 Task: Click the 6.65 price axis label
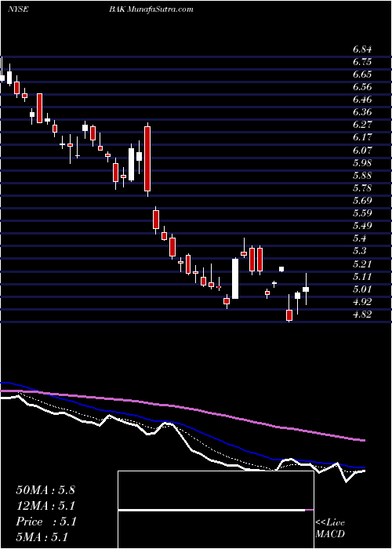click(x=362, y=75)
